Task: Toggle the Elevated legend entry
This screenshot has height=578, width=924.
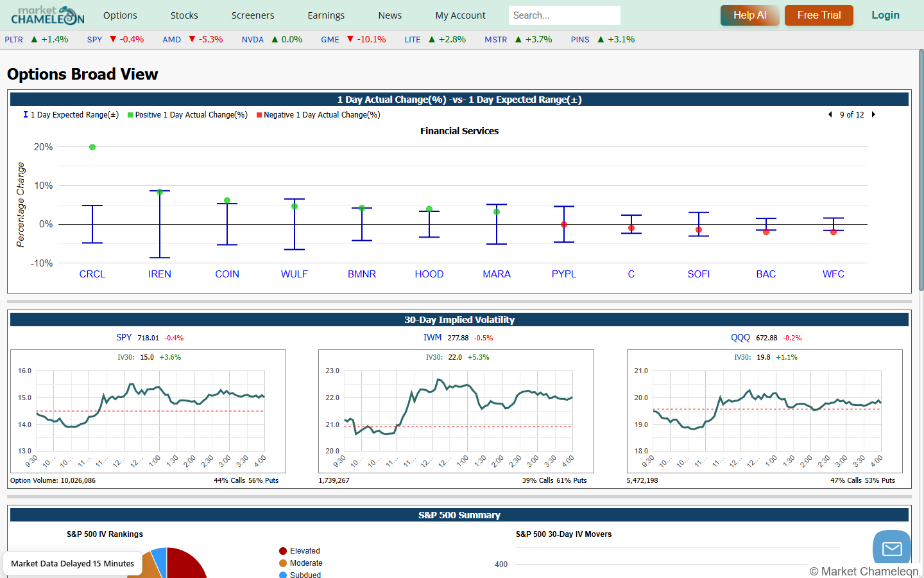Action: (x=300, y=551)
